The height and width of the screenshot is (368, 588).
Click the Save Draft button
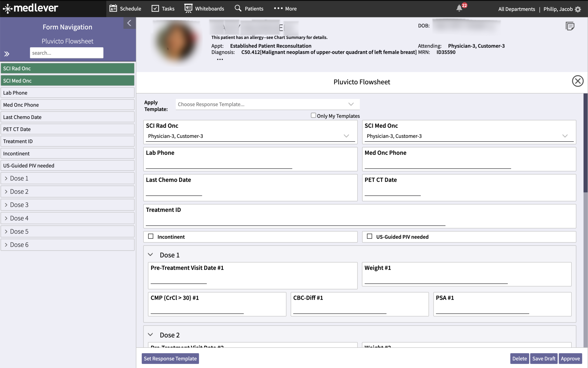(x=544, y=358)
